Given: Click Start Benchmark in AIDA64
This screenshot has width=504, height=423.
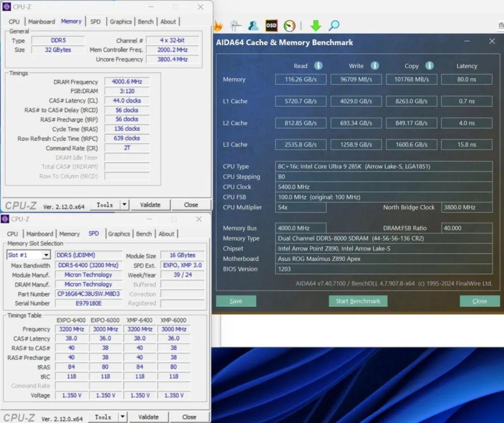Looking at the screenshot, I should (x=358, y=301).
